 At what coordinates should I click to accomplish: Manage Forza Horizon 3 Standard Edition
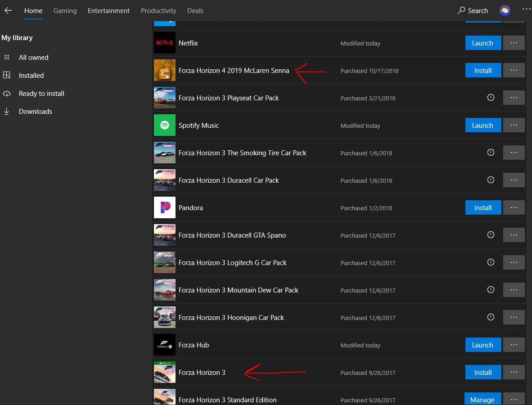point(482,399)
